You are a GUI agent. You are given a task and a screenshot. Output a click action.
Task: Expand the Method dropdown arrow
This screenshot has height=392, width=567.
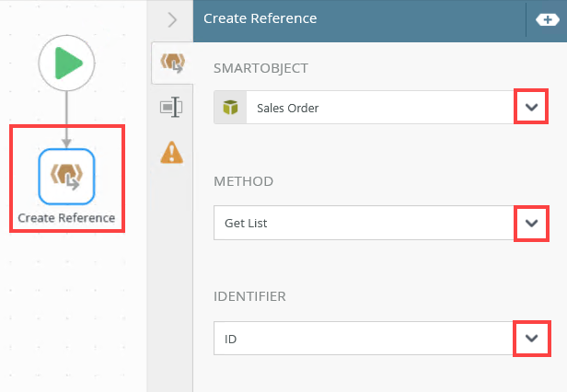click(x=530, y=223)
